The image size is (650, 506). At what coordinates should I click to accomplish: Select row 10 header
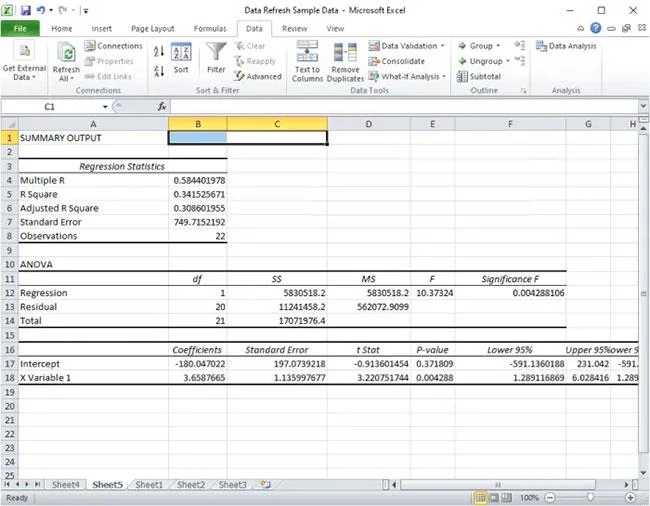point(9,264)
